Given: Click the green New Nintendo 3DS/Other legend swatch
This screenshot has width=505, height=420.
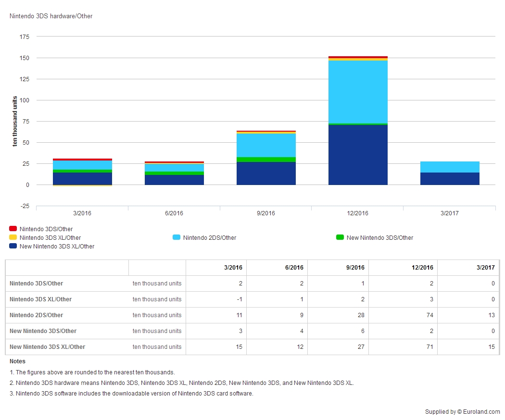Looking at the screenshot, I should [x=340, y=237].
